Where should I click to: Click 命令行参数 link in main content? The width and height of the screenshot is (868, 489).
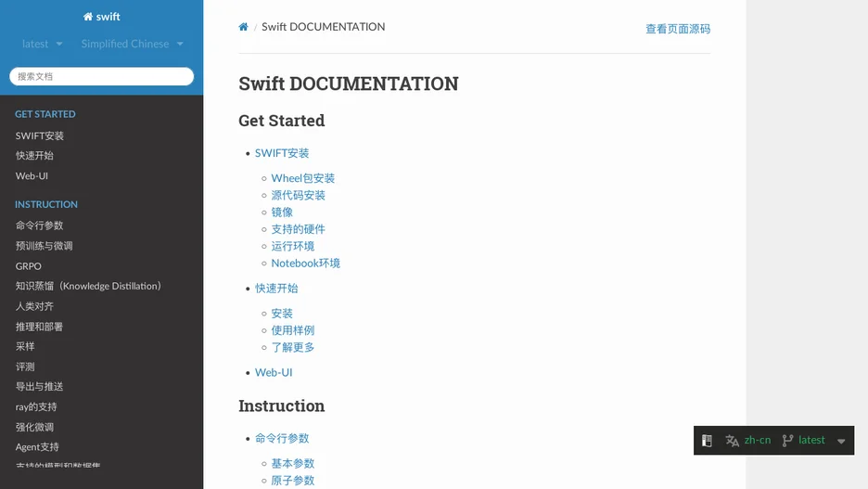[282, 439]
